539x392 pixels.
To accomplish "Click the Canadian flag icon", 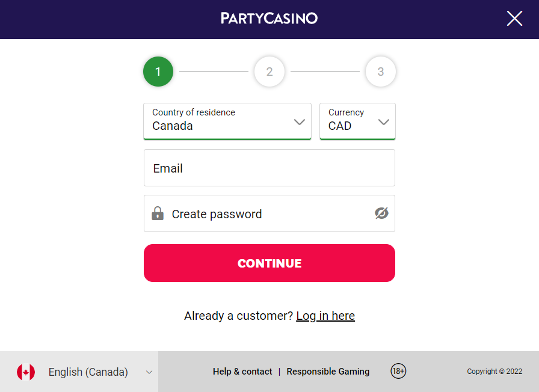I will click(x=26, y=372).
